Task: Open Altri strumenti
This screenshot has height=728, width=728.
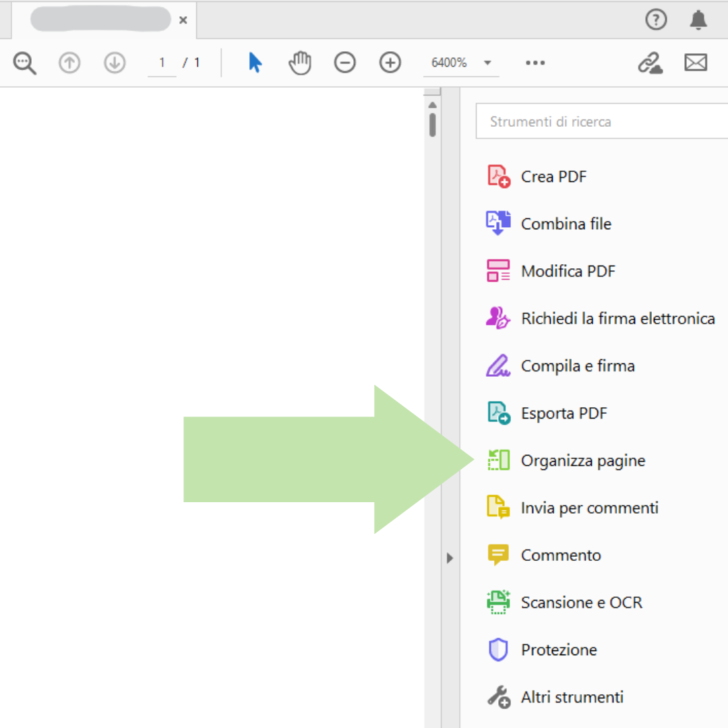Action: pyautogui.click(x=572, y=697)
